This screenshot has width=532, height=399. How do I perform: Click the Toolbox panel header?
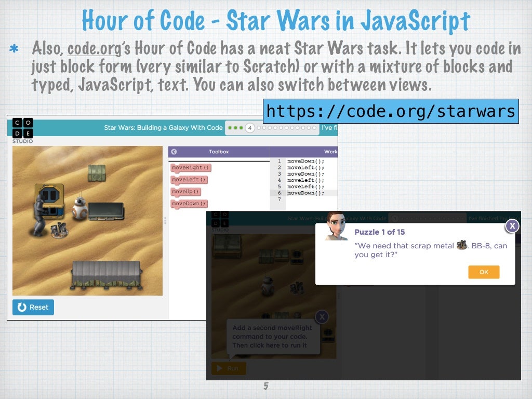[x=219, y=152]
